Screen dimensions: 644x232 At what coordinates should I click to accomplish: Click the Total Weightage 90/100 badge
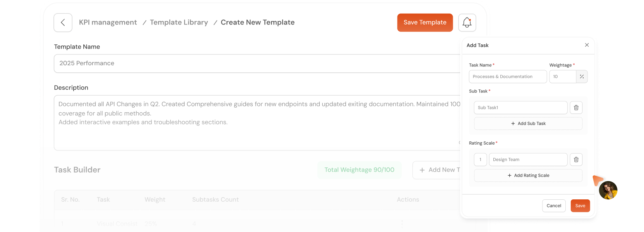click(x=359, y=170)
